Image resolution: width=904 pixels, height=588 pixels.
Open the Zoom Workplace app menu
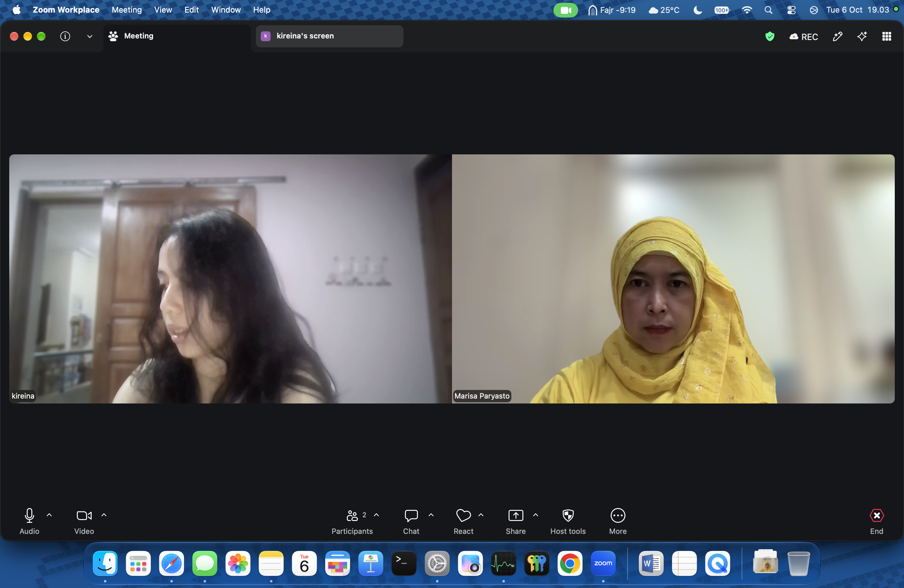66,10
